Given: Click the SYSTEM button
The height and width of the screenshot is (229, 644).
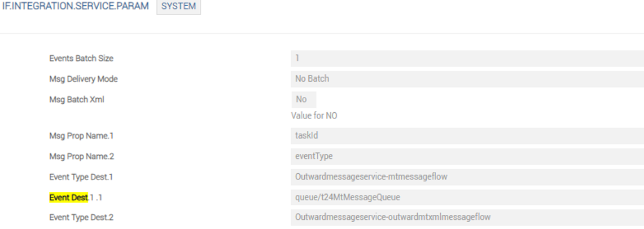Looking at the screenshot, I should pos(178,7).
